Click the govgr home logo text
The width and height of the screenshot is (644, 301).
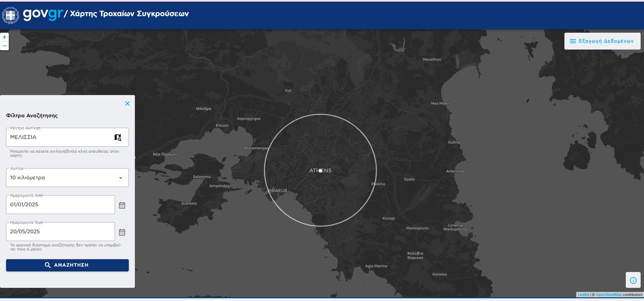(x=43, y=14)
